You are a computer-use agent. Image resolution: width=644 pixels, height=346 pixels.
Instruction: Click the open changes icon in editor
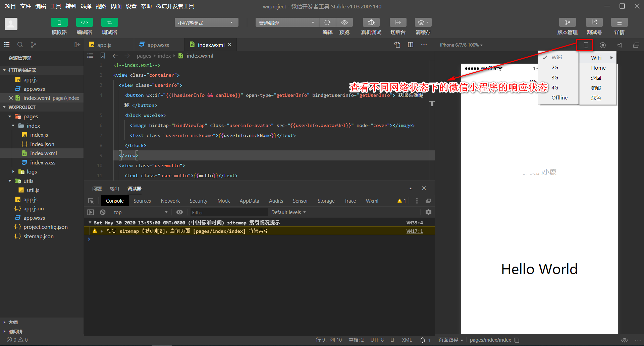(x=397, y=45)
